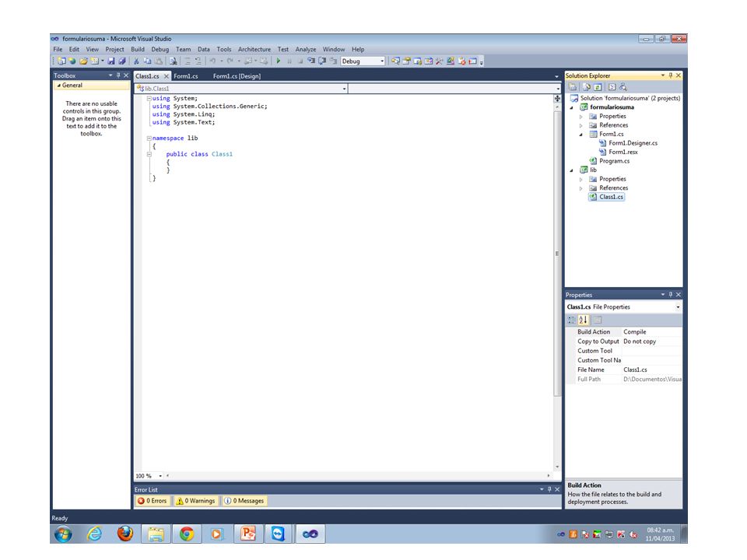This screenshot has height=560, width=747.
Task: Click the New Project toolbar icon
Action: tap(61, 61)
